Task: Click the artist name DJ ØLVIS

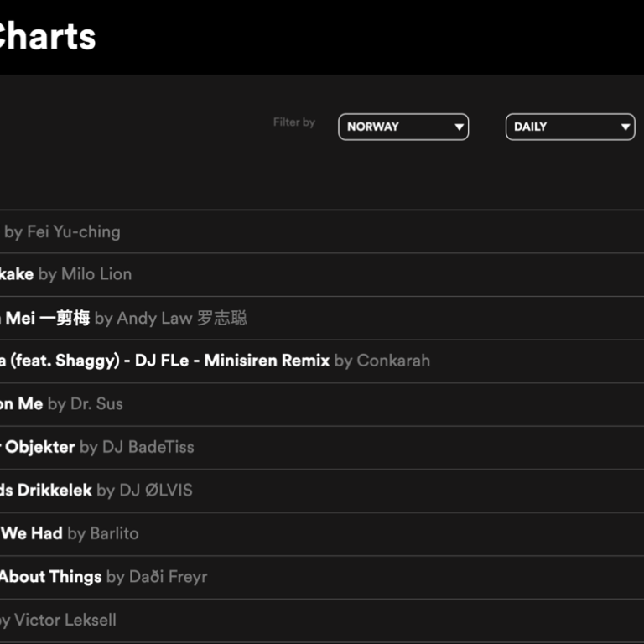Action: tap(155, 491)
